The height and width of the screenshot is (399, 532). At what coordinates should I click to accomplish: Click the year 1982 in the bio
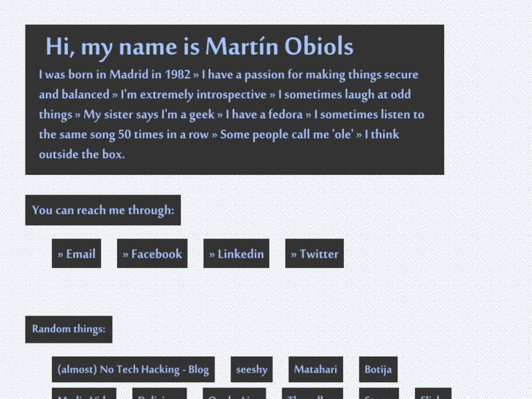[x=177, y=75]
